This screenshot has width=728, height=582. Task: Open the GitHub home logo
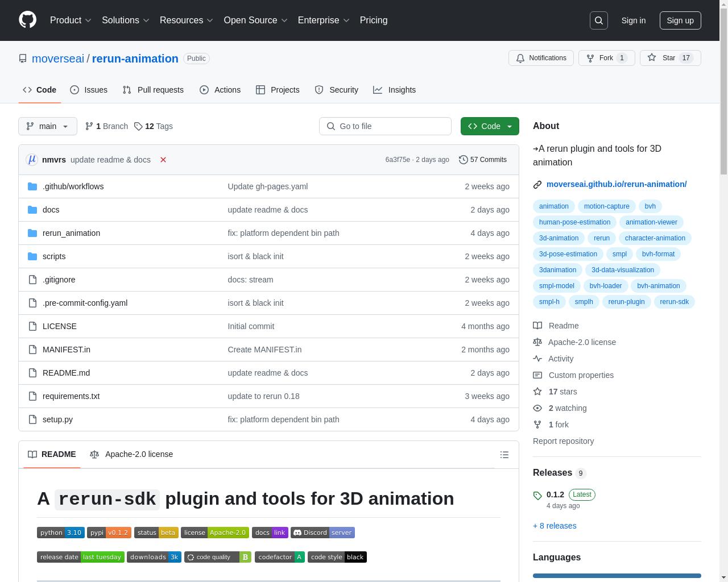click(27, 20)
